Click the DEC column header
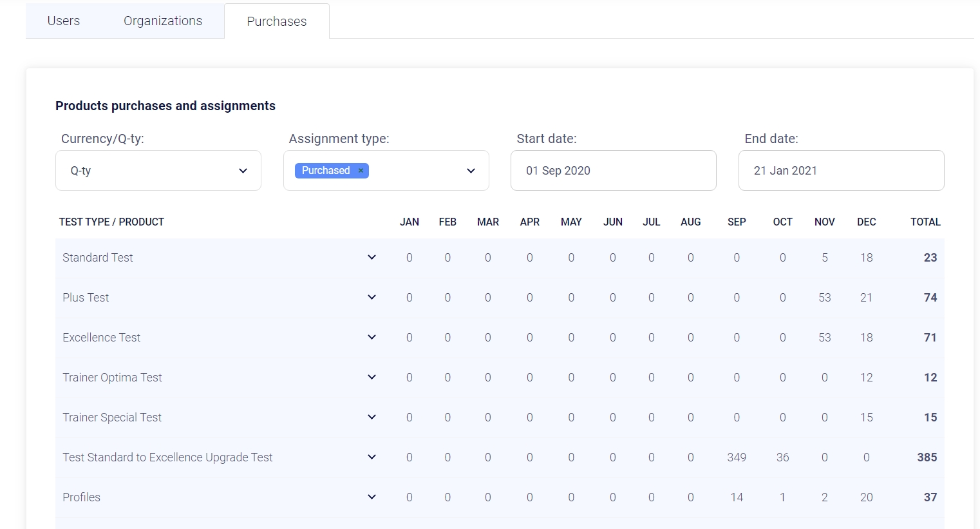 (867, 222)
